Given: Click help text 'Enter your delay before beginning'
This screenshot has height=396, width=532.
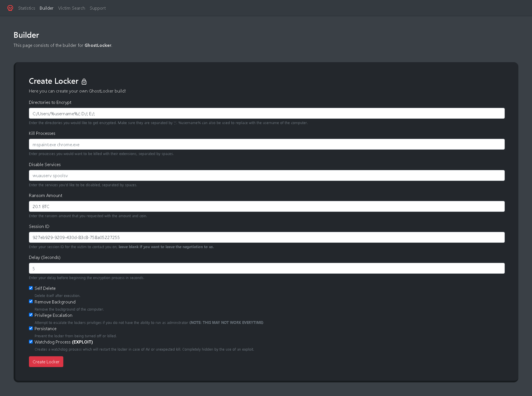Looking at the screenshot, I should click(86, 278).
